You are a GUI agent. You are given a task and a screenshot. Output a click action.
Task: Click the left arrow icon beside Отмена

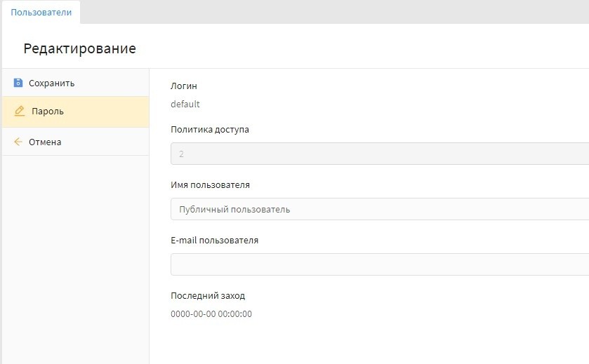[x=18, y=142]
